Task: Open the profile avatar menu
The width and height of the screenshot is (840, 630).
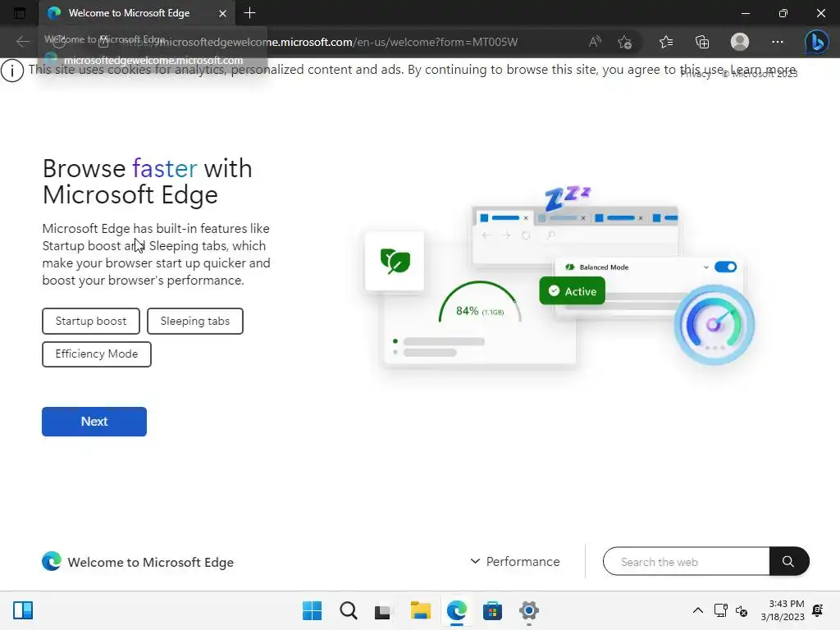Action: coord(740,42)
